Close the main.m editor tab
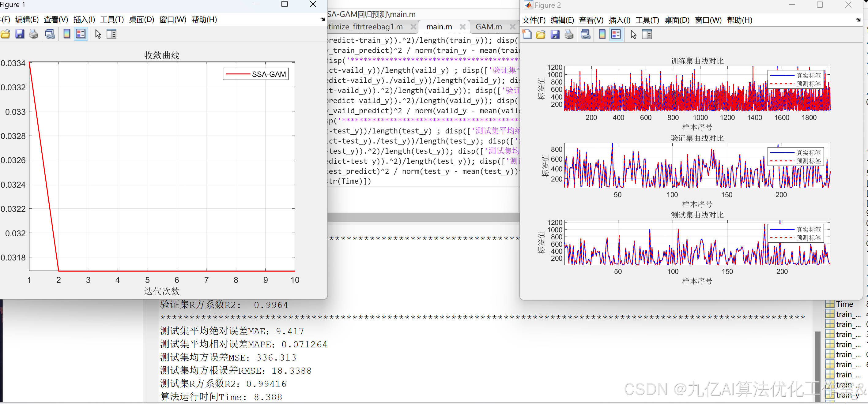Image resolution: width=868 pixels, height=404 pixels. (463, 27)
